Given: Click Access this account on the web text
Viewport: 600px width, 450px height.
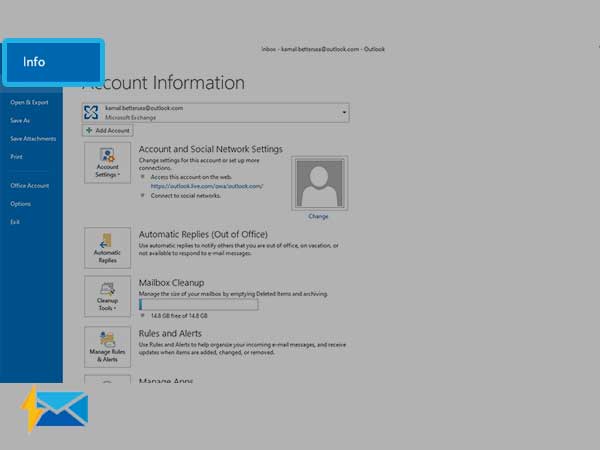Looking at the screenshot, I should pos(191,177).
